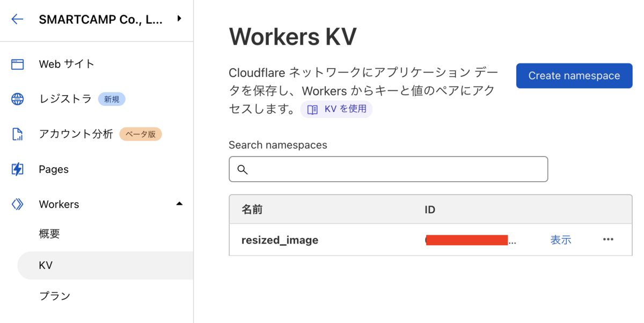This screenshot has height=323, width=644.
Task: Click the magnifier icon in search box
Action: 243,169
